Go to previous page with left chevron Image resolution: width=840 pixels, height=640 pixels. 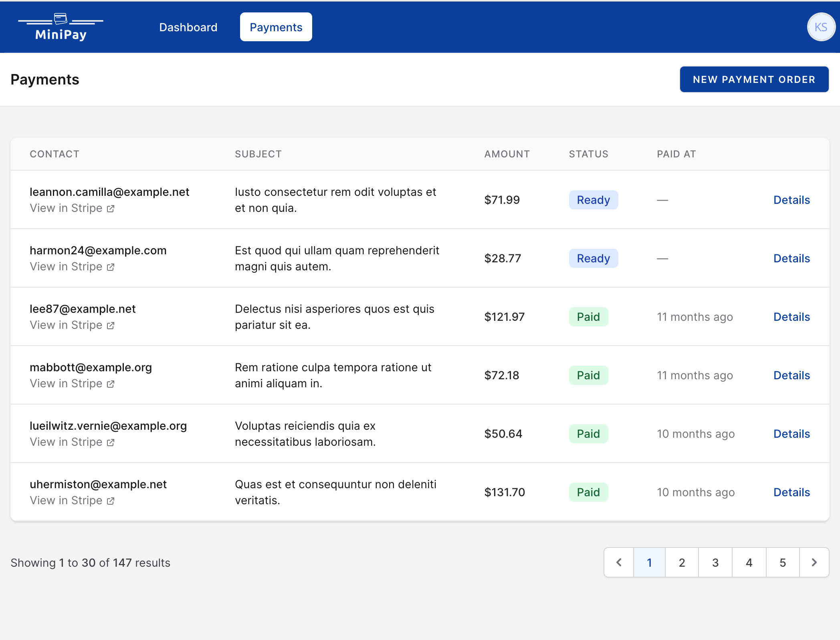coord(619,562)
